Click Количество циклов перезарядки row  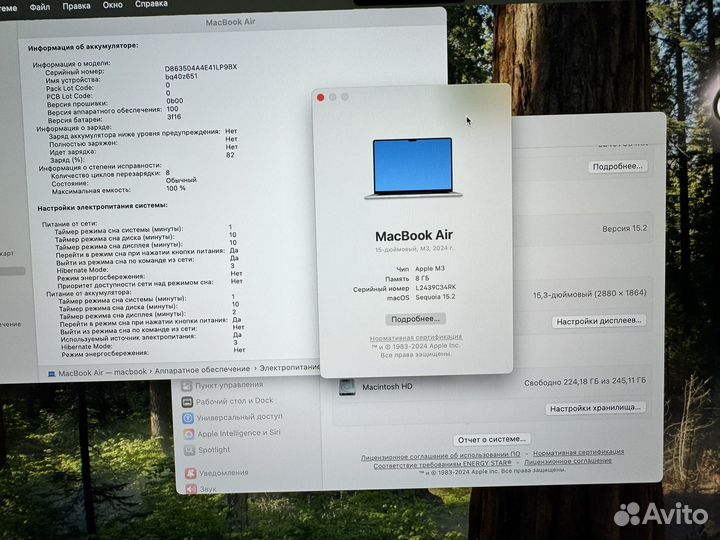tap(110, 174)
